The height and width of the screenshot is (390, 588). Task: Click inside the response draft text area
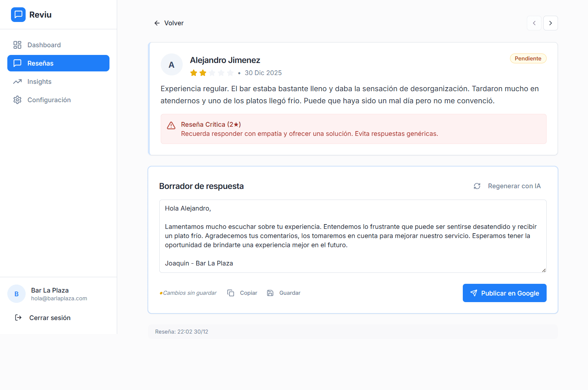pos(353,236)
